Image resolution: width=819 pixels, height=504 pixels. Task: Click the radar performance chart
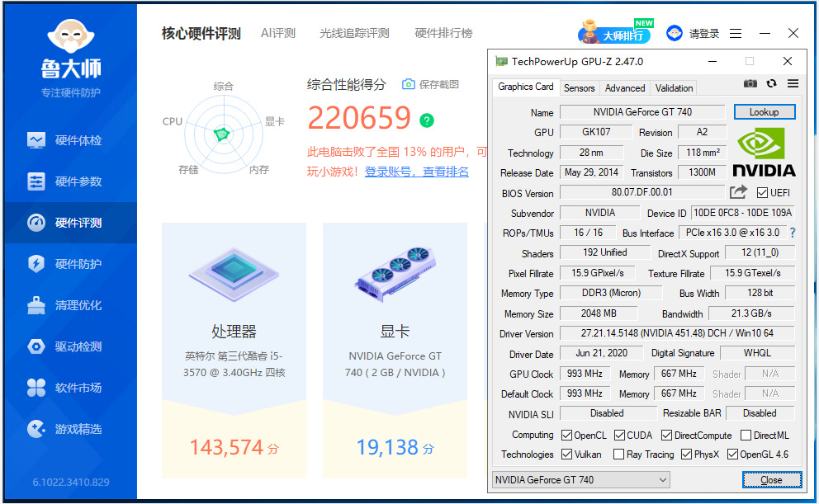224,134
